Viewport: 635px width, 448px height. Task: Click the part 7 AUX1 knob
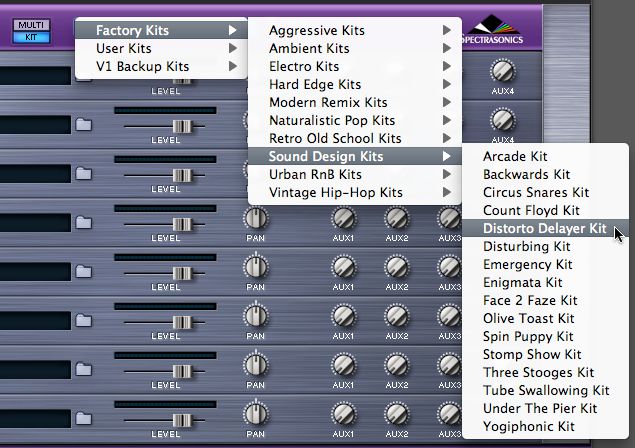pos(343,365)
